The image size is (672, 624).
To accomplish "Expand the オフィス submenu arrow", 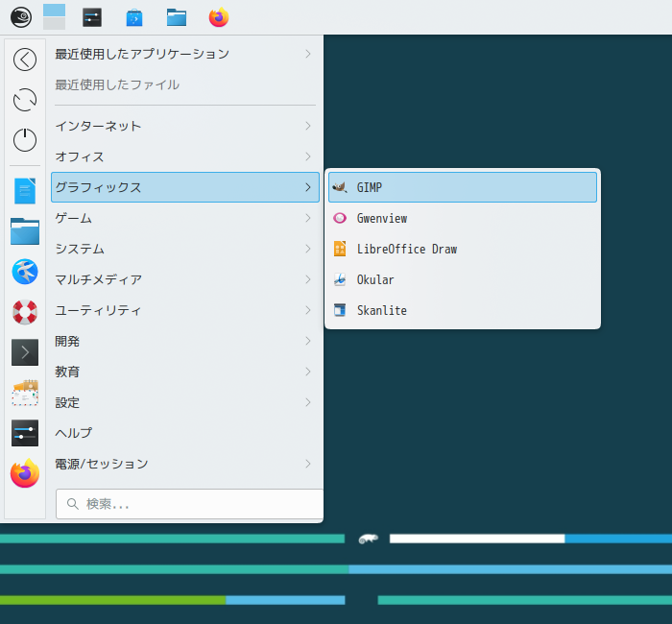I will pos(308,156).
